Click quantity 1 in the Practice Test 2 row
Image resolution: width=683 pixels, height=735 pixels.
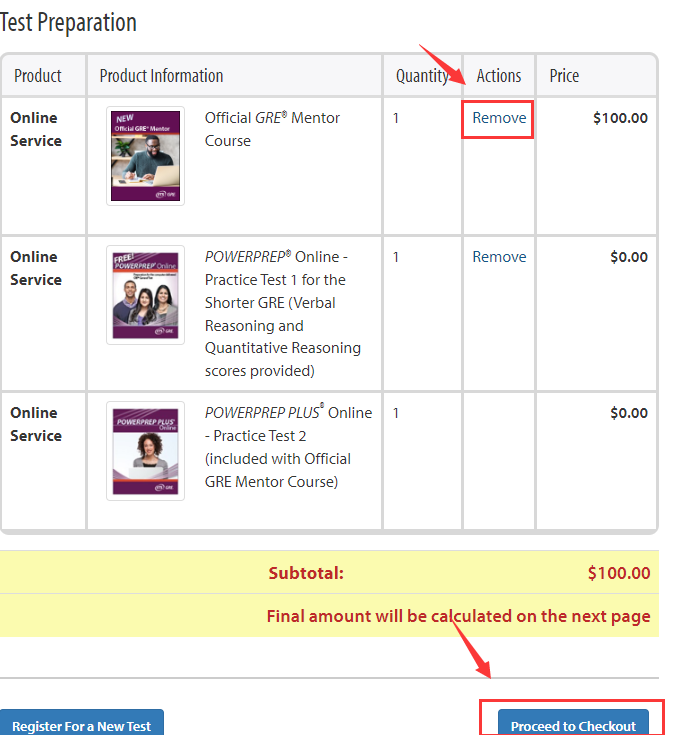(x=396, y=413)
